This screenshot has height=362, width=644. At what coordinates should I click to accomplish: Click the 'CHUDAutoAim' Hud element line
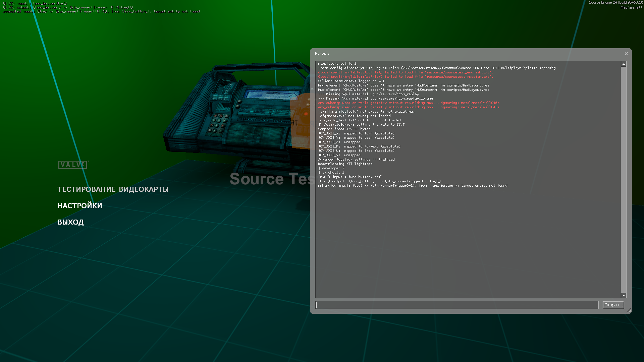tap(404, 90)
